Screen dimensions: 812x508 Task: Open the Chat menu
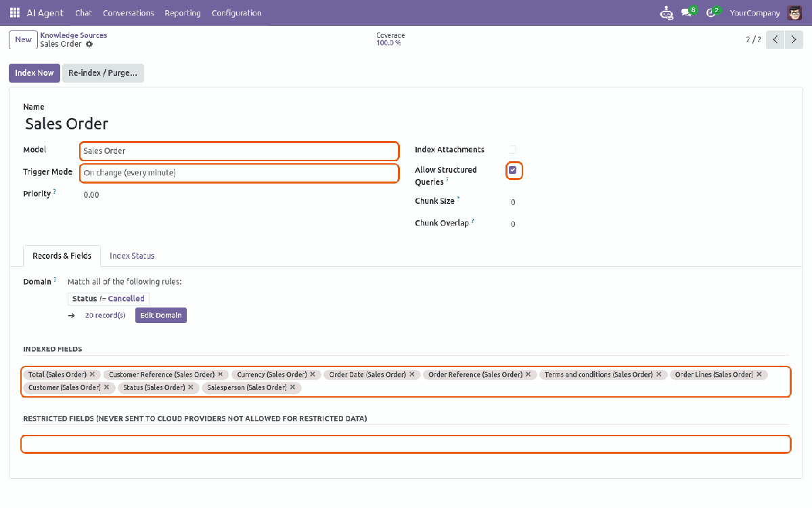point(84,13)
